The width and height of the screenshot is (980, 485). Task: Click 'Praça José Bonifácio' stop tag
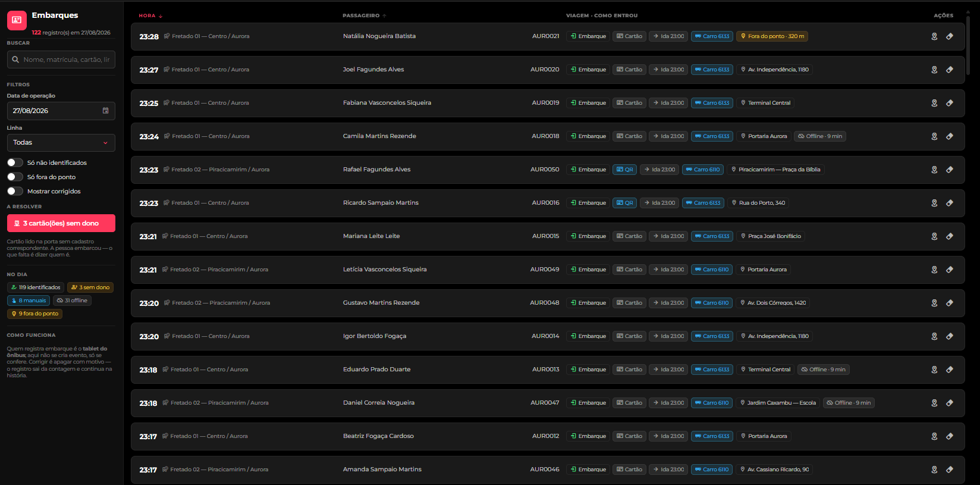pyautogui.click(x=771, y=236)
